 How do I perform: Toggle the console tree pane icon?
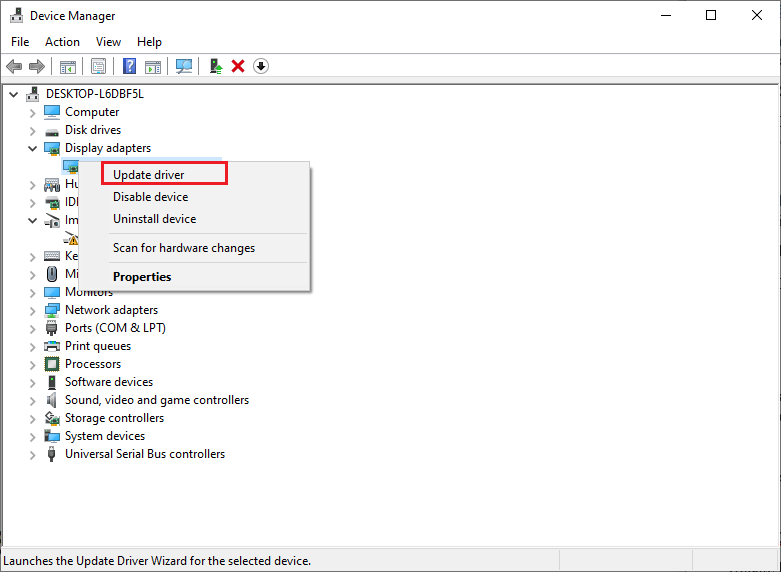[x=68, y=66]
